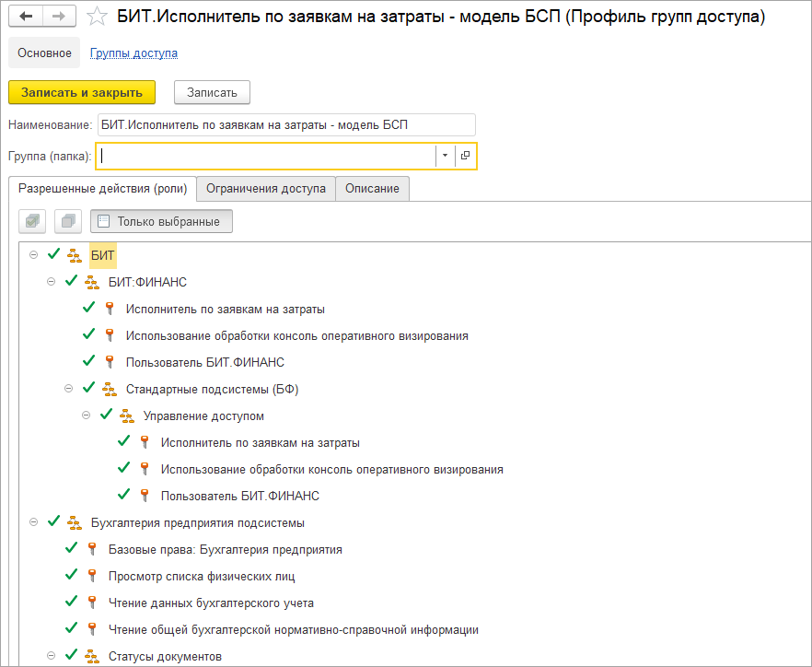Image resolution: width=812 pixels, height=667 pixels.
Task: Collapse the БИТ tree node
Action: (34, 255)
